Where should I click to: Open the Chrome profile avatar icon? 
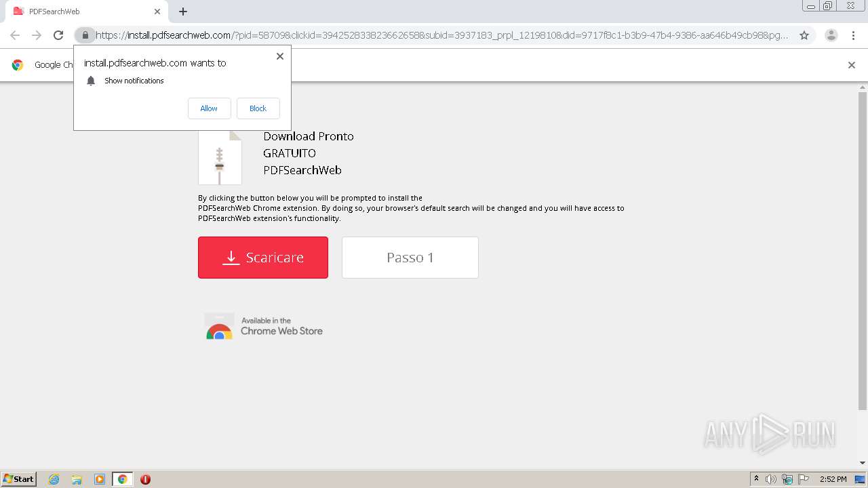coord(831,35)
